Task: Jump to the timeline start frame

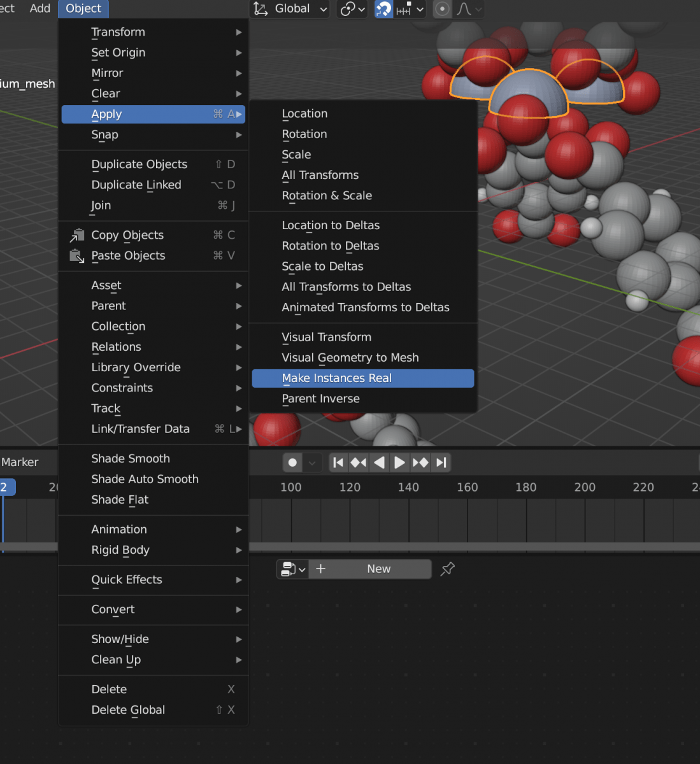Action: [x=338, y=463]
